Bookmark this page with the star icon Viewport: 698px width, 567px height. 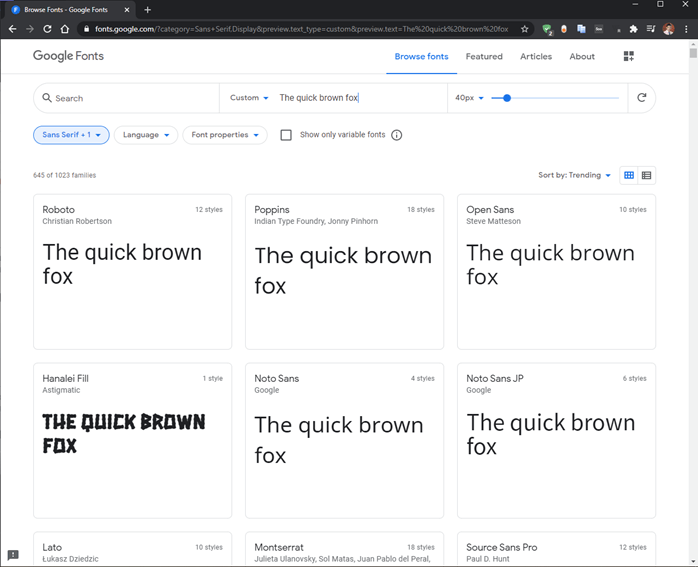tap(525, 29)
